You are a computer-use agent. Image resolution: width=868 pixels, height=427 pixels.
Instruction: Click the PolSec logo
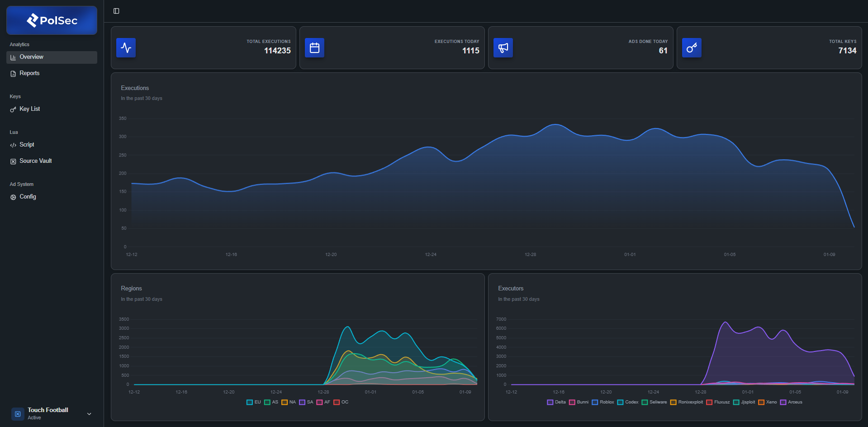tap(52, 20)
